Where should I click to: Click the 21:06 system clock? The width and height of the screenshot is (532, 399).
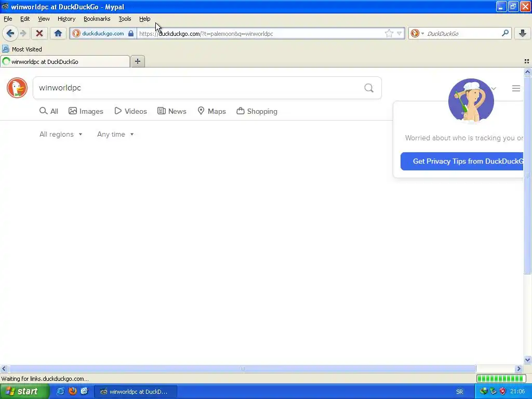point(517,392)
